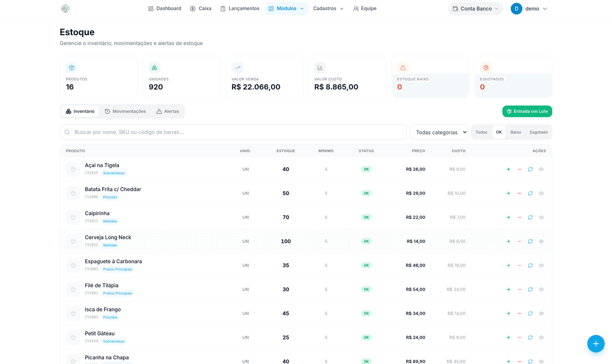Adjust stock of Batata Frita c/ Cheddar using refresh icon
Screen dimensions: 612x364
[x=530, y=193]
